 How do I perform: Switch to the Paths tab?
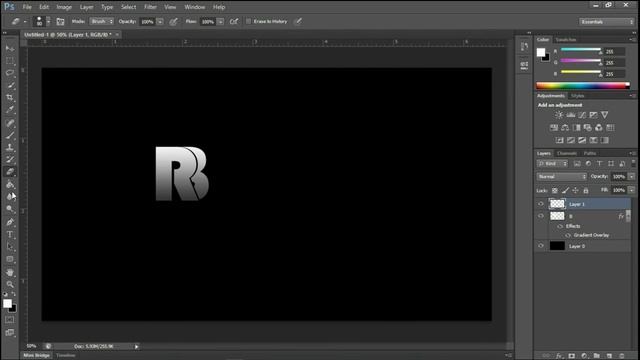[x=590, y=153]
